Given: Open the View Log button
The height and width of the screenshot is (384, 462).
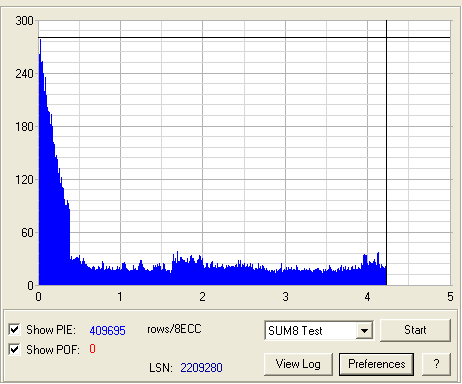Looking at the screenshot, I should pos(298,364).
